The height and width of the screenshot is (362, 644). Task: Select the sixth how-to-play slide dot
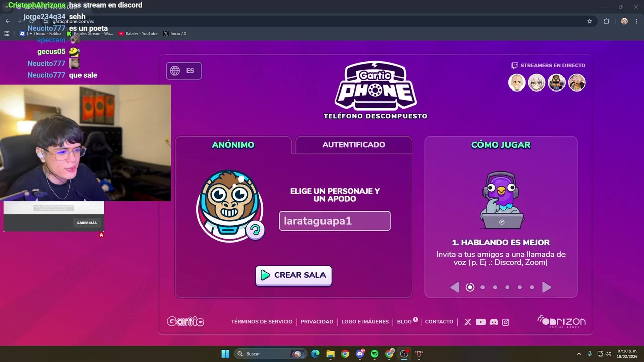coord(532,287)
